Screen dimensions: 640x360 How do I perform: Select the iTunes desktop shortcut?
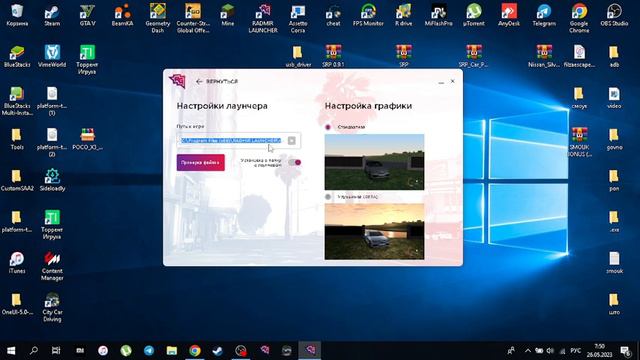(17, 262)
